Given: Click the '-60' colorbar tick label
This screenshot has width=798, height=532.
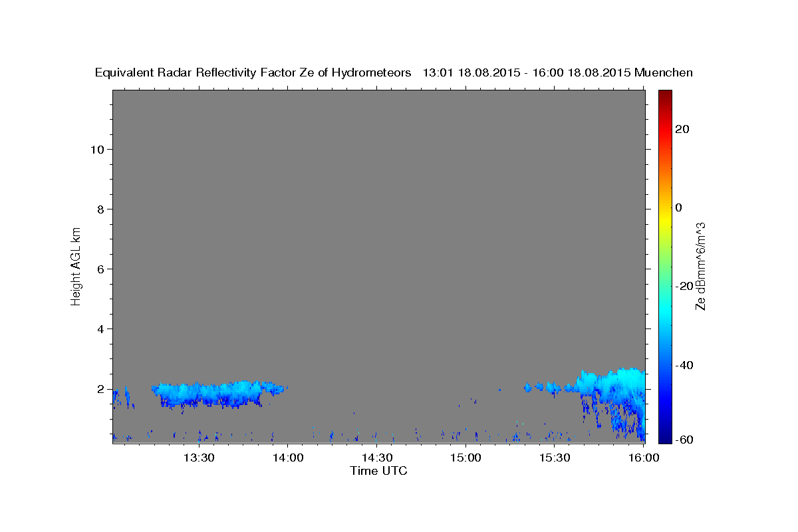Looking at the screenshot, I should click(x=684, y=440).
